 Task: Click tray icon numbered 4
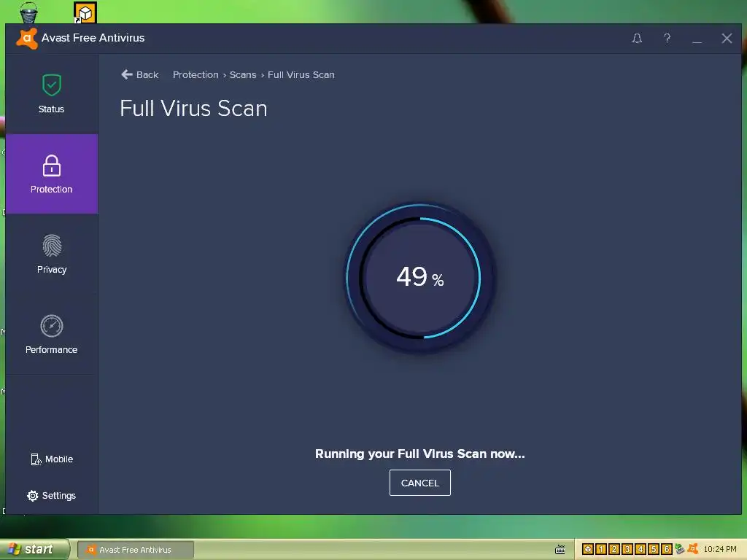point(640,550)
